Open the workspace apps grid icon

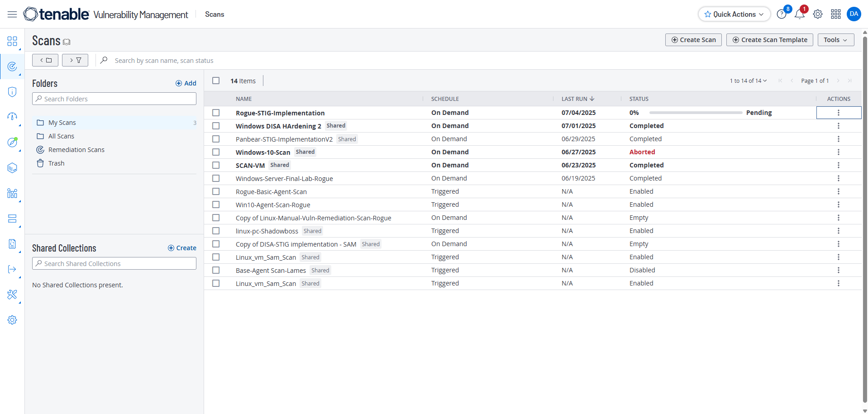(835, 14)
